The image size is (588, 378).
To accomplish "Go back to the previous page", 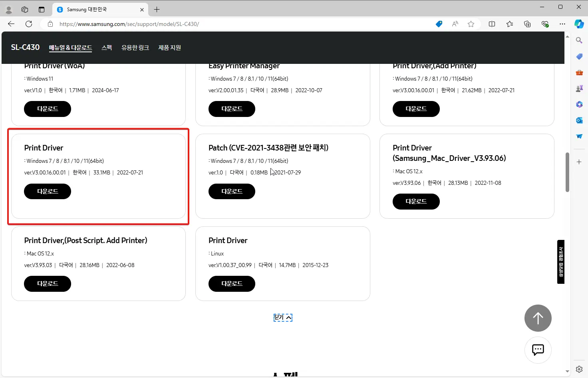I will pyautogui.click(x=11, y=24).
